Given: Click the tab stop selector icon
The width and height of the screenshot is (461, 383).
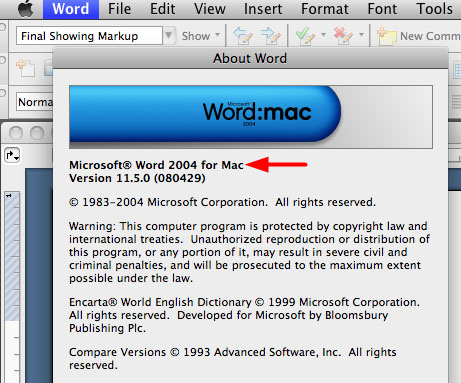Looking at the screenshot, I should click(x=12, y=155).
